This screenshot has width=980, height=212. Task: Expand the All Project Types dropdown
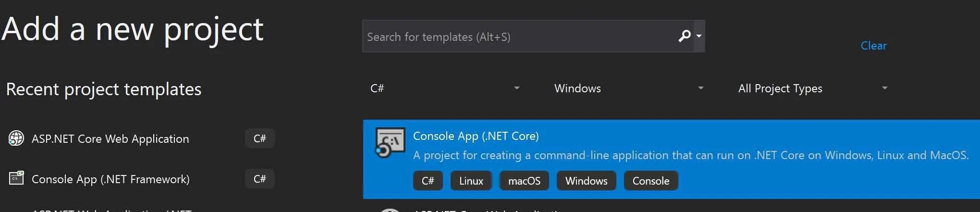click(x=884, y=88)
